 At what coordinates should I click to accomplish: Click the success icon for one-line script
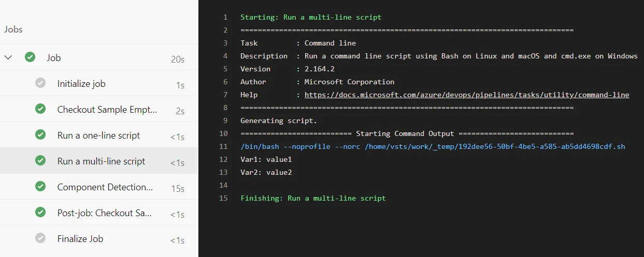pyautogui.click(x=40, y=135)
